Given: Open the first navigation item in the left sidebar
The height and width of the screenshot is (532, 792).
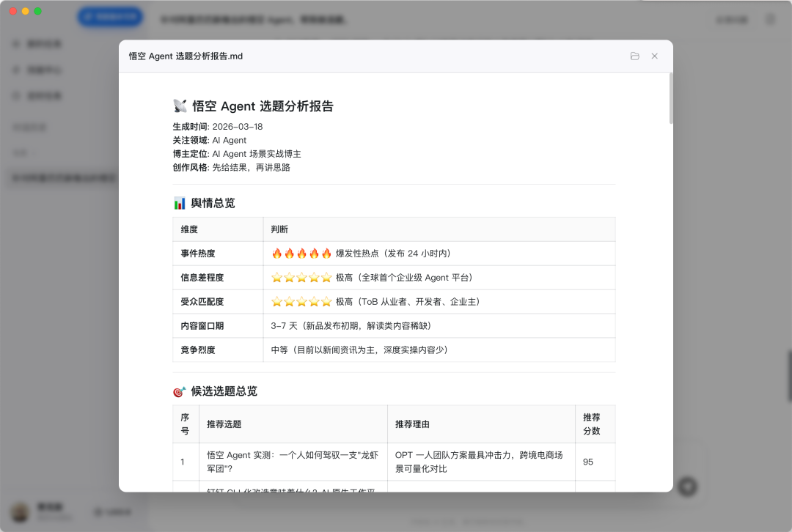Looking at the screenshot, I should 44,44.
